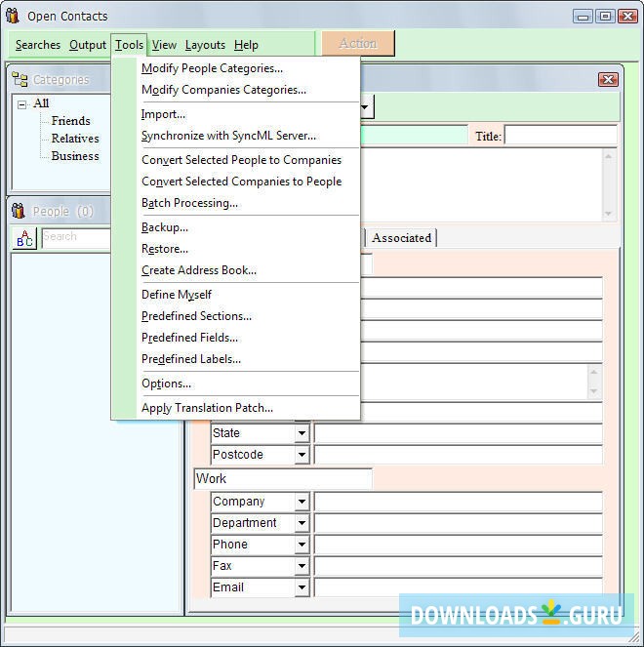Image resolution: width=644 pixels, height=647 pixels.
Task: Close the open Tools menu
Action: pos(129,45)
